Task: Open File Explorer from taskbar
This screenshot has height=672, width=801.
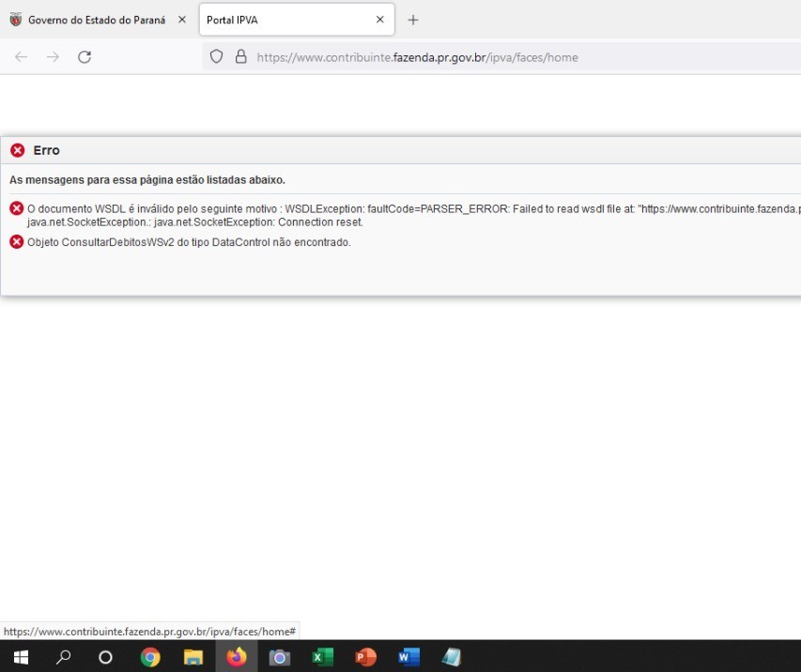Action: click(x=193, y=657)
